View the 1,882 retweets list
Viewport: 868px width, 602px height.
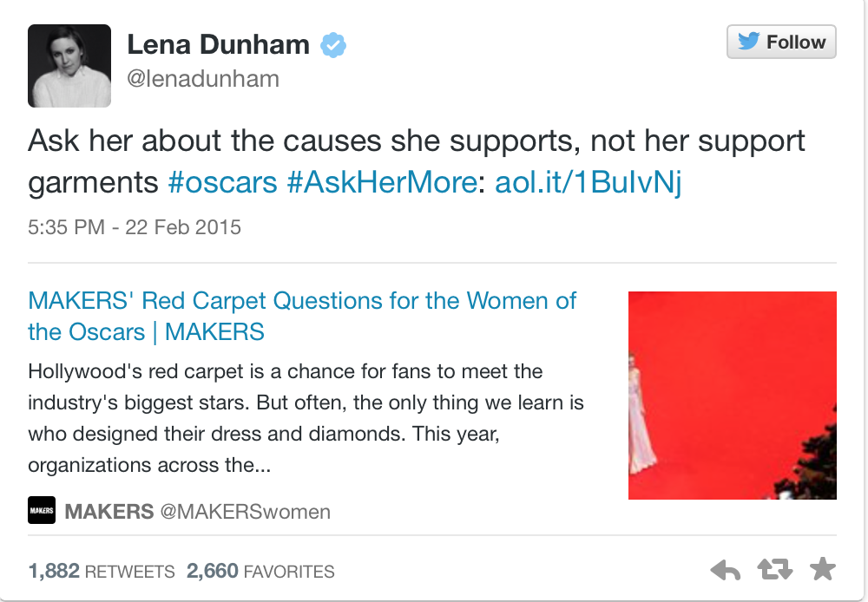coord(102,571)
